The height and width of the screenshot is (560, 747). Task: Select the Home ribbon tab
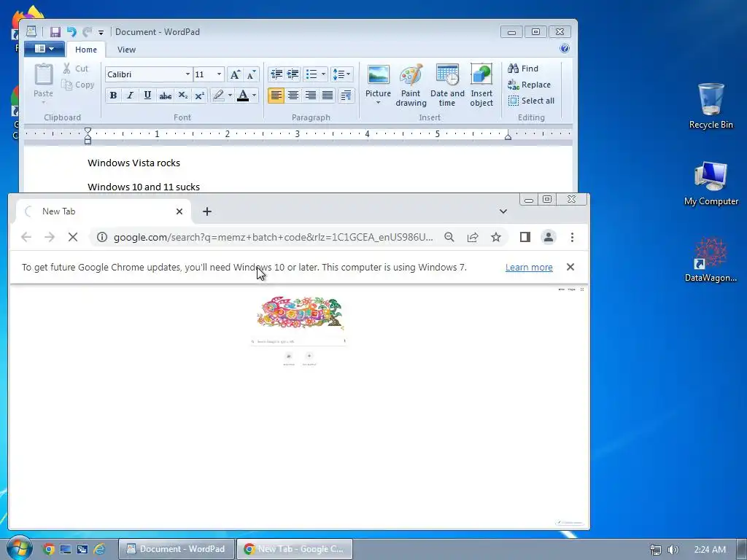[86, 50]
